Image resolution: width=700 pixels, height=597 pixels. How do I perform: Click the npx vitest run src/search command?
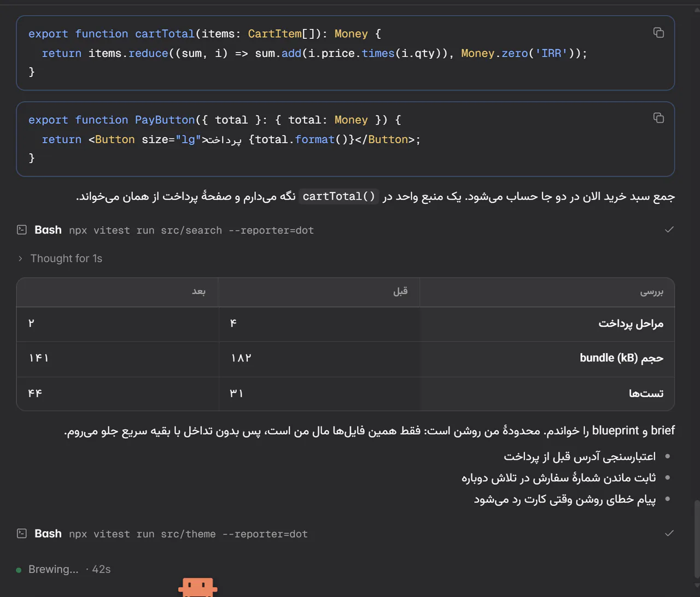point(191,231)
